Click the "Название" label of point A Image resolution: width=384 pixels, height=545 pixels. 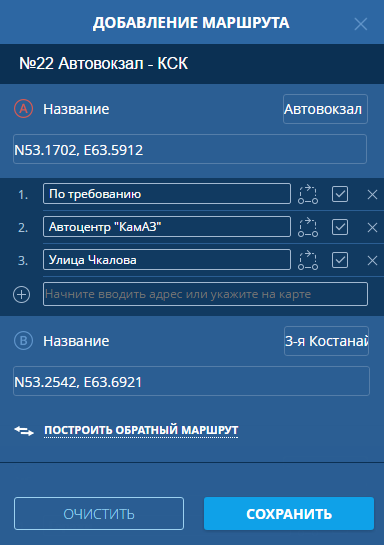point(76,109)
